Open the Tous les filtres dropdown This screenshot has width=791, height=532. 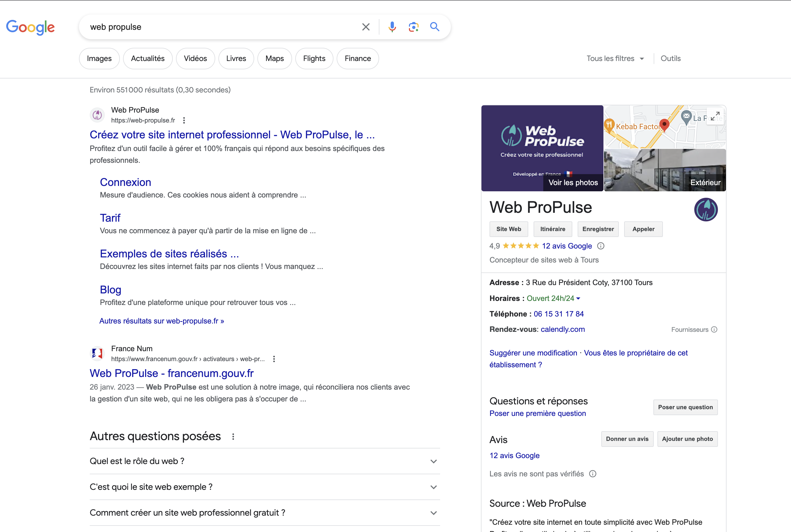(615, 58)
